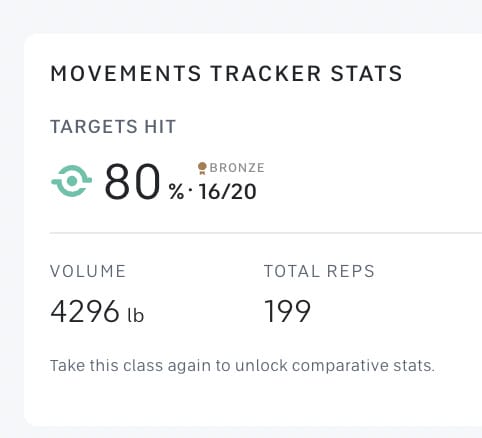Select the 4296 volume value
The height and width of the screenshot is (438, 482).
[x=85, y=311]
